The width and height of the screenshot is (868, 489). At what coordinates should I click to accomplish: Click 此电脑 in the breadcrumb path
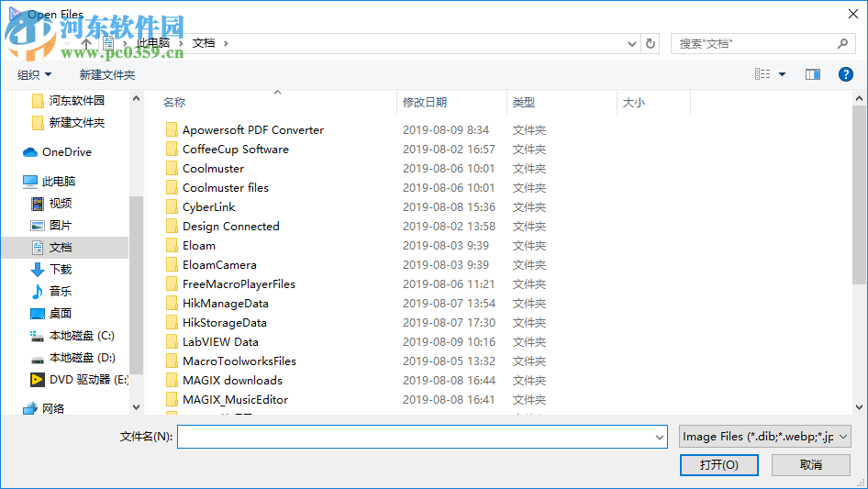153,43
